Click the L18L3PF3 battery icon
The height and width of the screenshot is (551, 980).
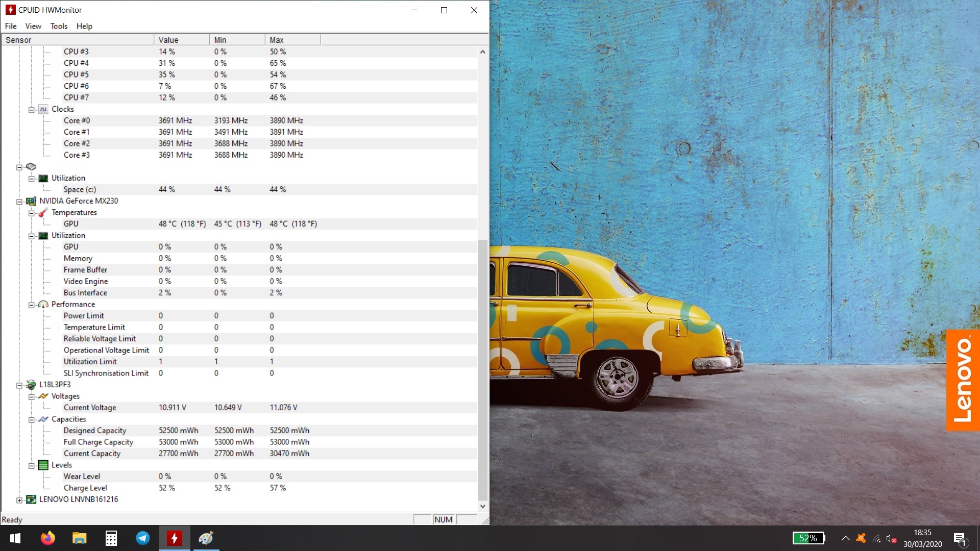tap(31, 385)
